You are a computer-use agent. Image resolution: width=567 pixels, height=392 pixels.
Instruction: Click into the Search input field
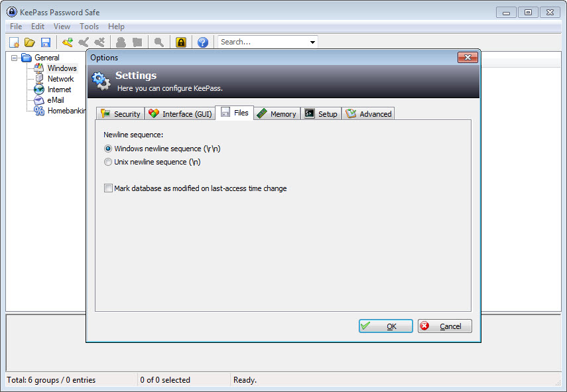(263, 42)
